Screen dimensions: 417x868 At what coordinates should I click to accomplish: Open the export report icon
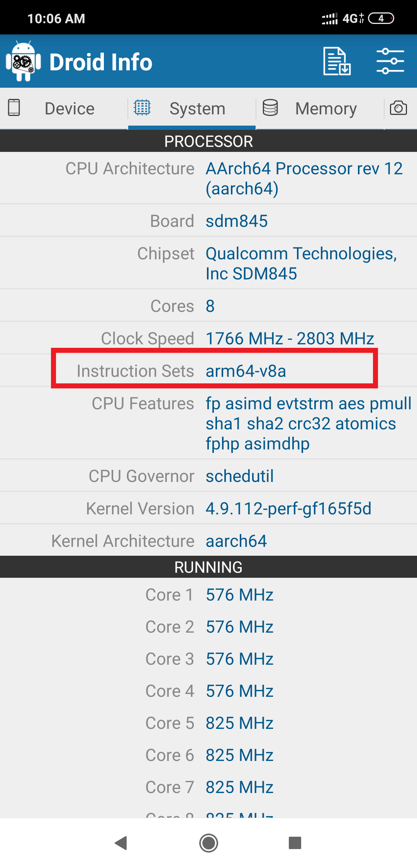(x=337, y=61)
